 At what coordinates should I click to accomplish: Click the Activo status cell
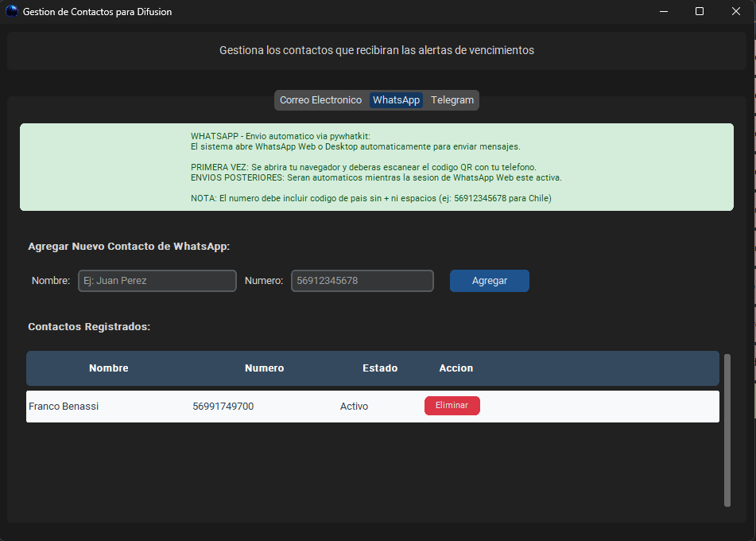pos(354,407)
